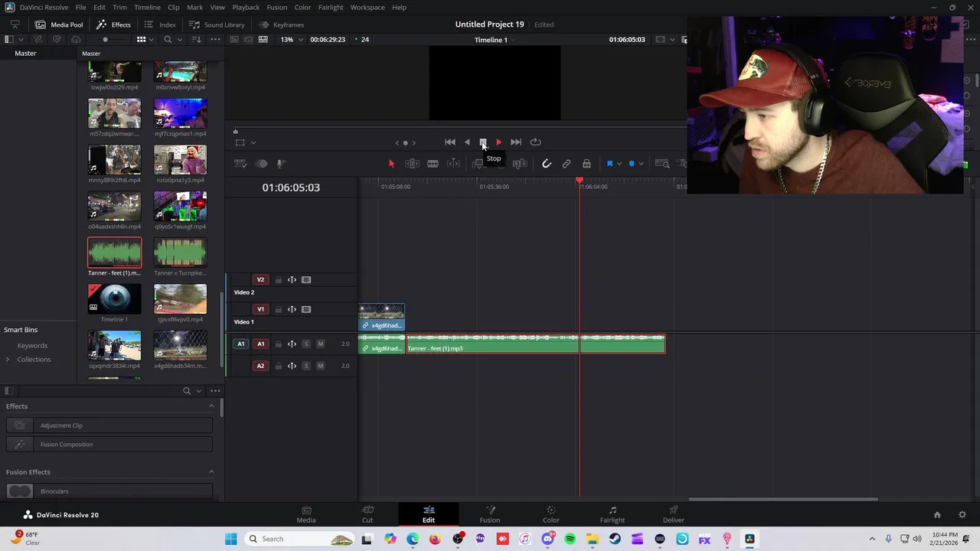Open the Project Manager home icon
Screen dimensions: 980x551
click(x=937, y=515)
